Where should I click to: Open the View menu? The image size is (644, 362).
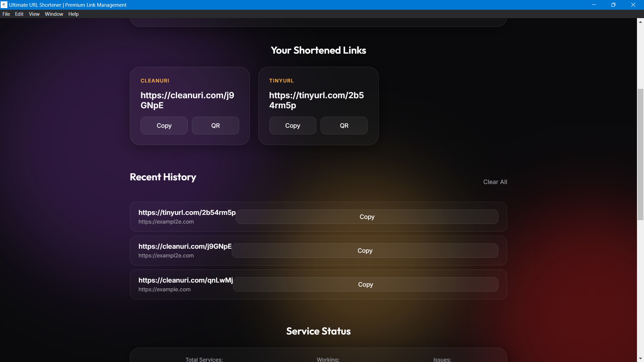(x=34, y=14)
